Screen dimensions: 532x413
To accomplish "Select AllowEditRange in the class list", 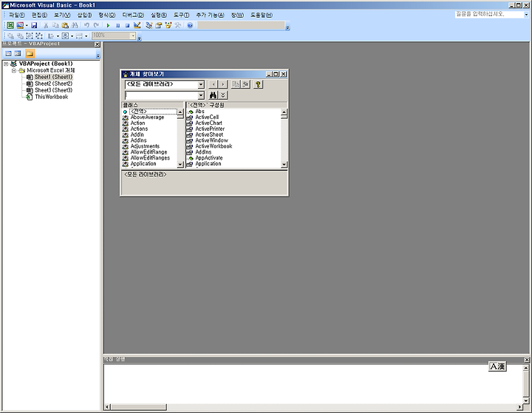I will (x=149, y=152).
